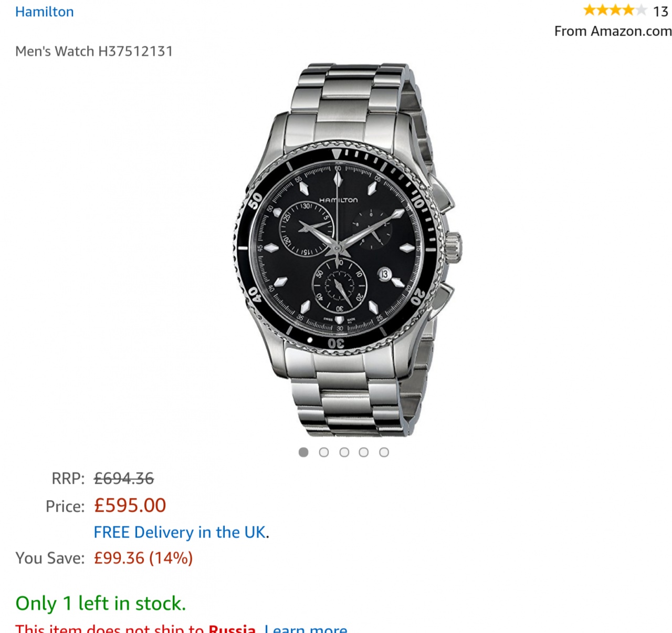
Task: Select the first image carousel dot
Action: (x=303, y=452)
